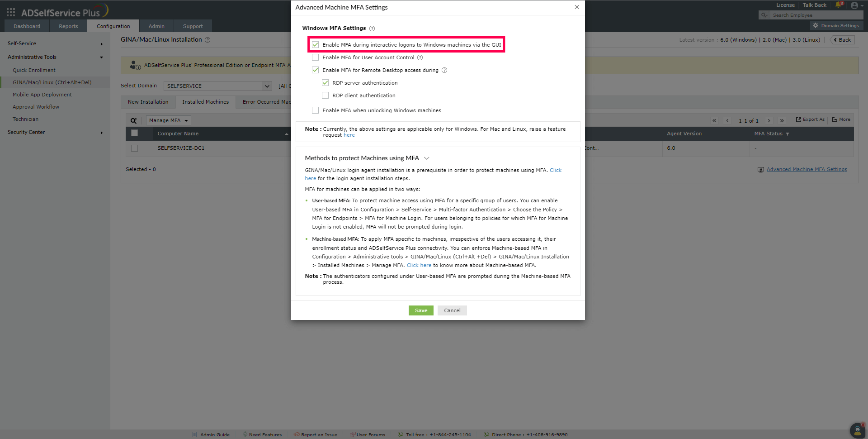Collapse Methods to protect Machines section
The height and width of the screenshot is (439, 868).
click(427, 158)
